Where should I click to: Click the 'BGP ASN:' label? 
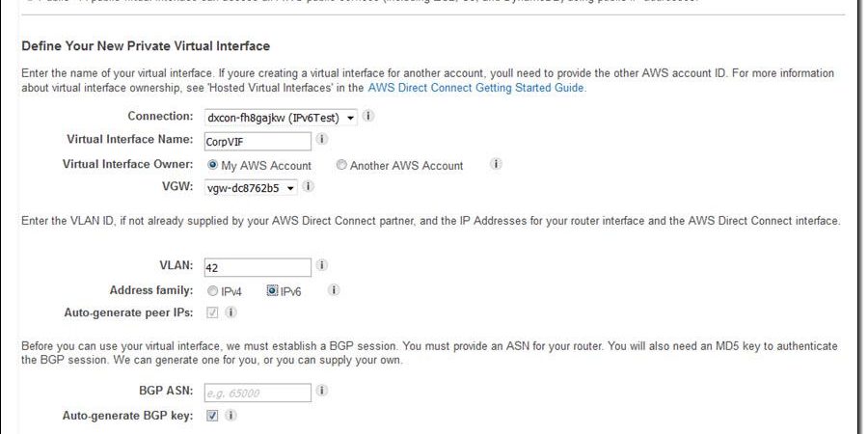[x=166, y=391]
